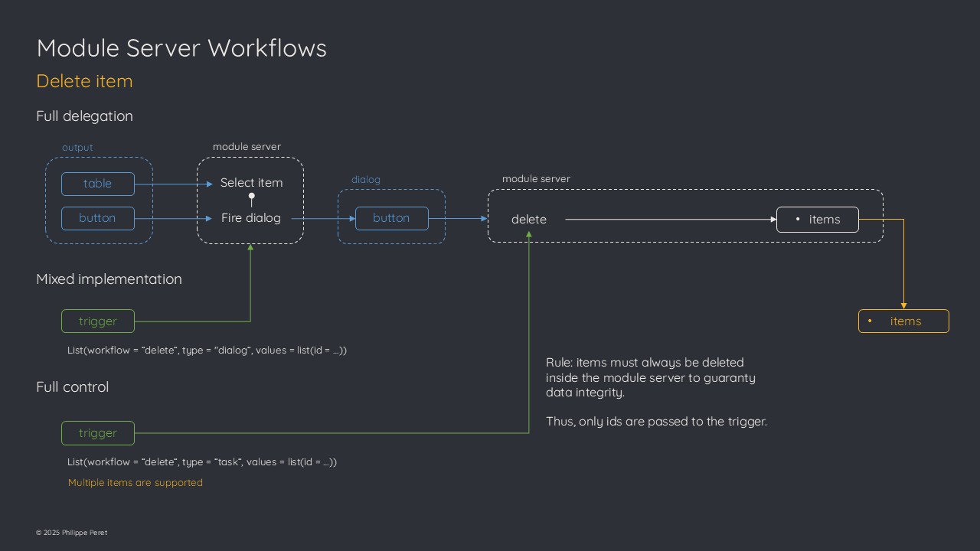Click the "© 2025 Philippe Peret" footer
The height and width of the screenshot is (551, 980).
[x=72, y=533]
